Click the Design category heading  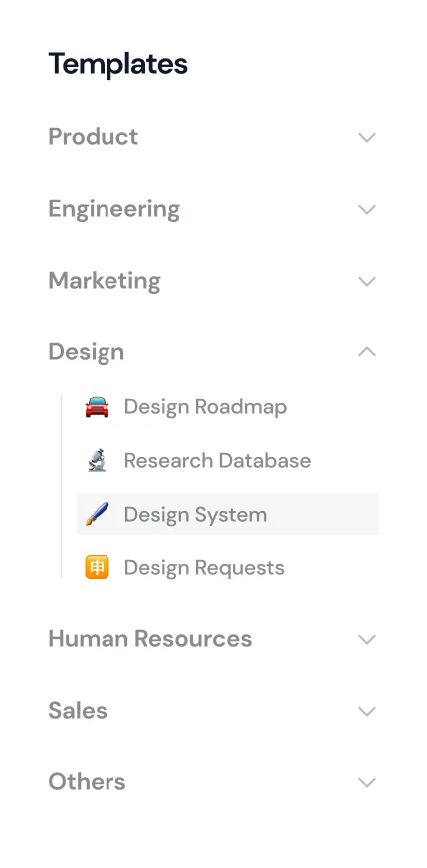[87, 352]
